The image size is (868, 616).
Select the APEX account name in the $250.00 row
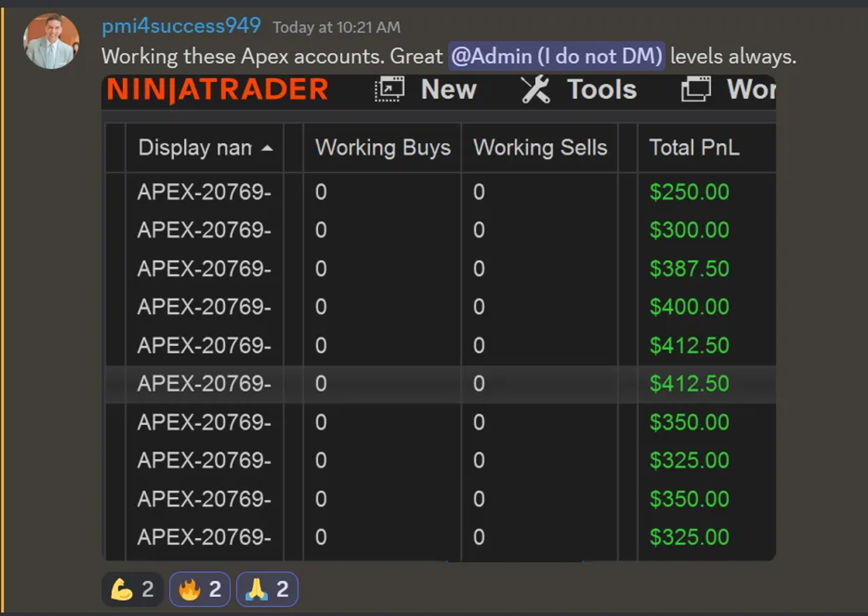pos(204,192)
